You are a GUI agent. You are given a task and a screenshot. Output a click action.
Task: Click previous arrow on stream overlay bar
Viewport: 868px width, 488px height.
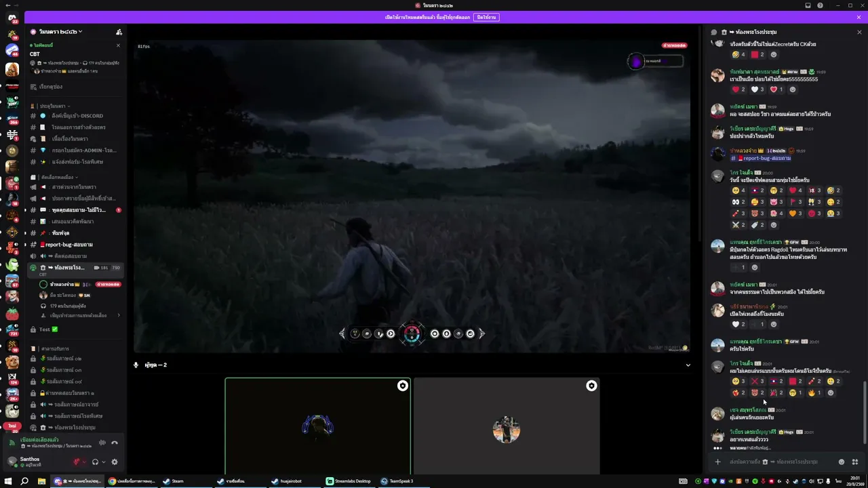pyautogui.click(x=342, y=333)
